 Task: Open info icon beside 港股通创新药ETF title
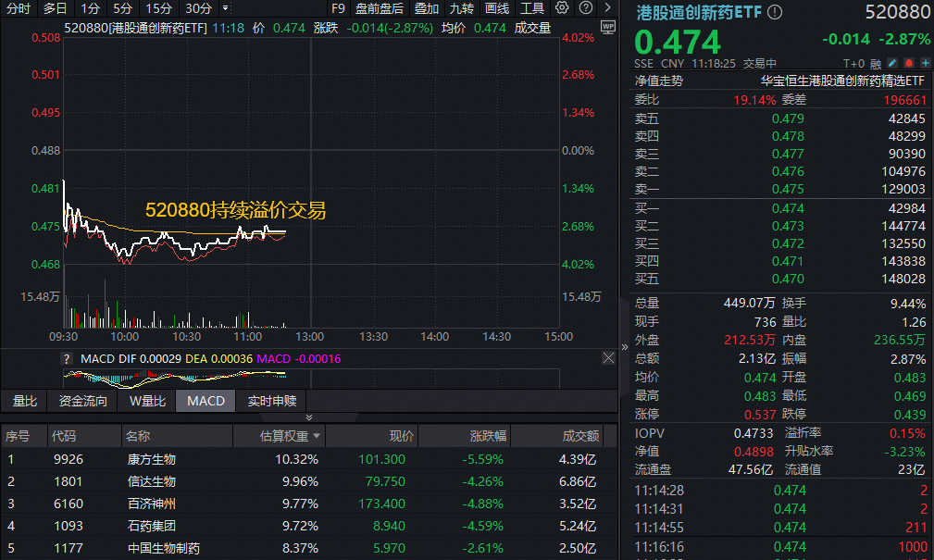coord(775,13)
